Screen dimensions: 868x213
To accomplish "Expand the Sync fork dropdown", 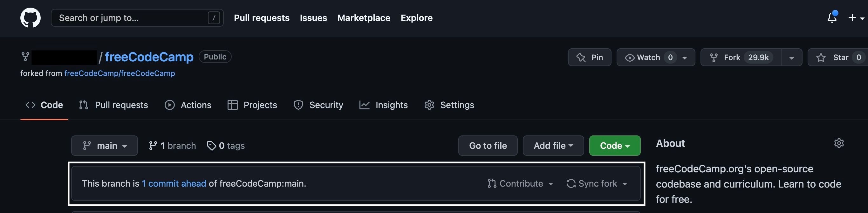I will coord(597,183).
